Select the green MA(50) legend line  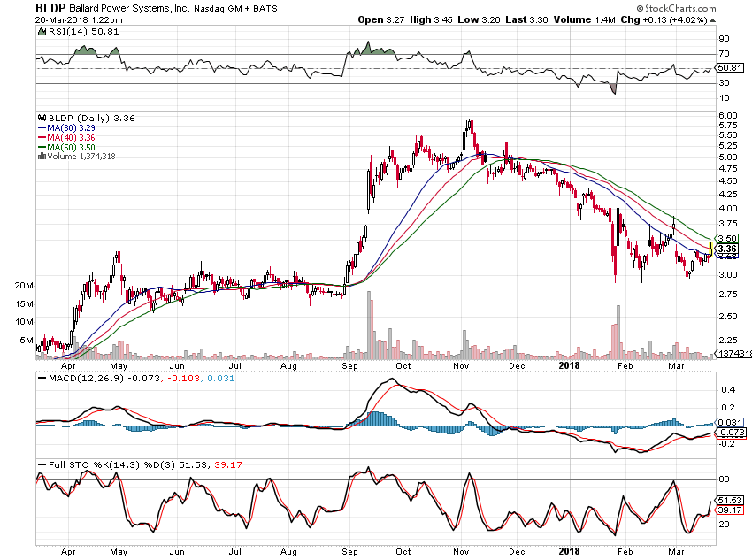42,147
